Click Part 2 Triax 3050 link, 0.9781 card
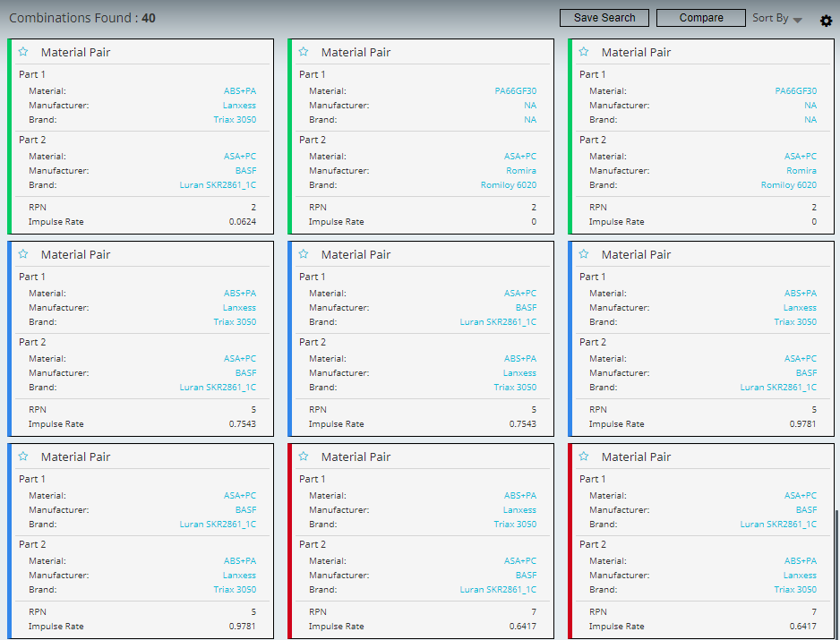 click(x=235, y=590)
